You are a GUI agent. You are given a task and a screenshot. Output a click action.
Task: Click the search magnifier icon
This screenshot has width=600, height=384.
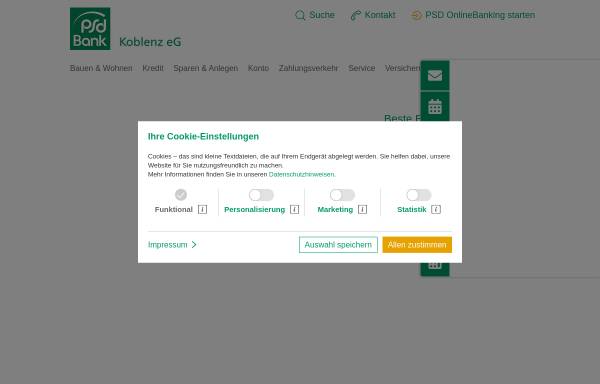(300, 15)
